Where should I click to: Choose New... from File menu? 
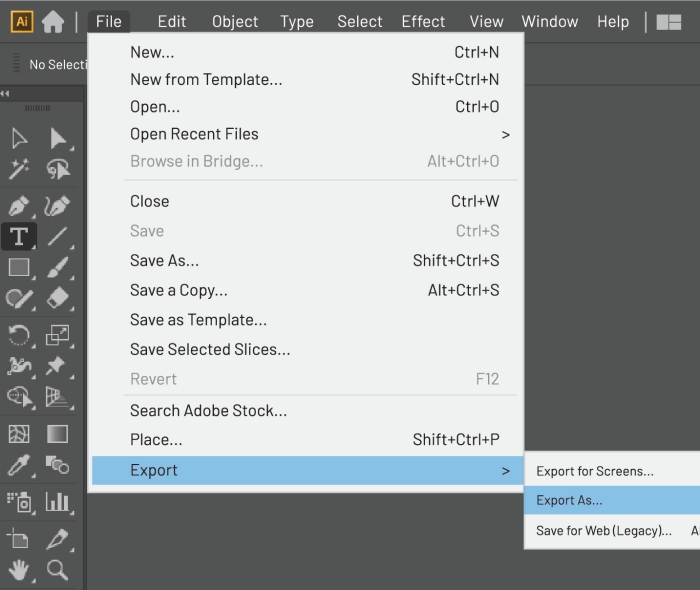(x=306, y=52)
